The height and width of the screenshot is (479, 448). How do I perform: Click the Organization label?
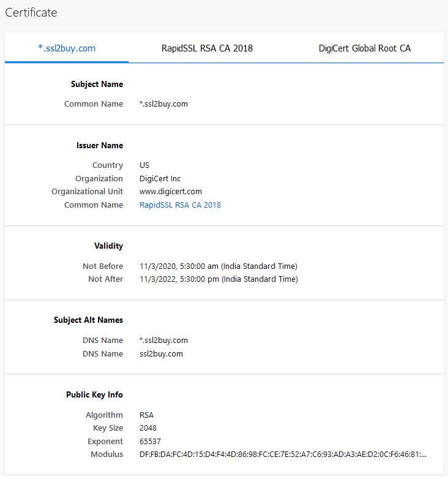[99, 179]
